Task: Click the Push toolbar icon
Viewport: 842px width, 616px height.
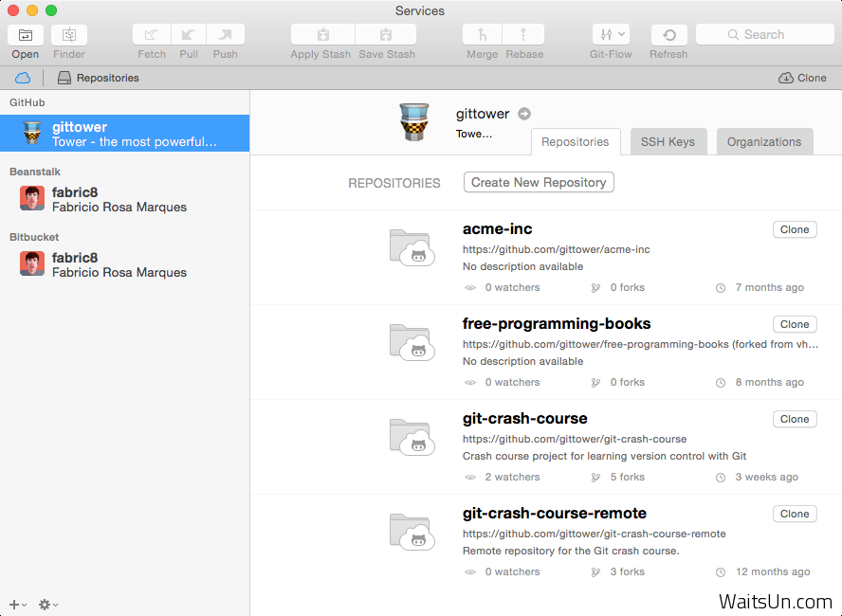Action: pos(225,35)
